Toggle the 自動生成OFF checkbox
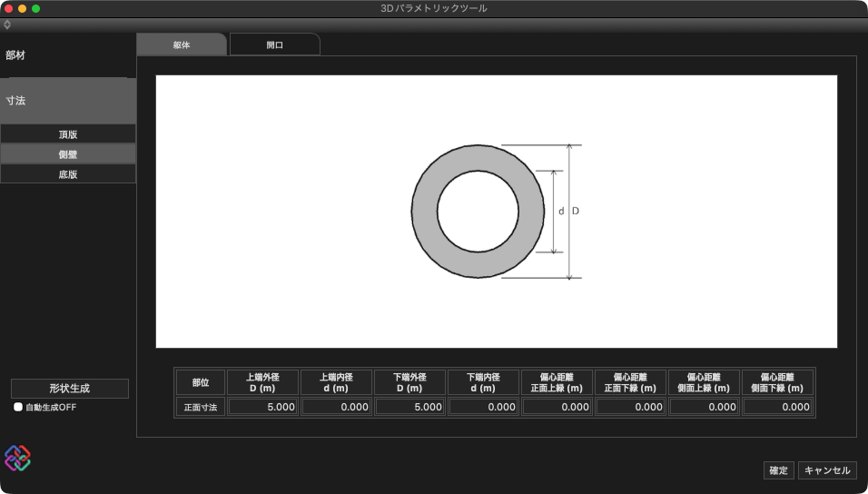This screenshot has height=494, width=868. 18,408
